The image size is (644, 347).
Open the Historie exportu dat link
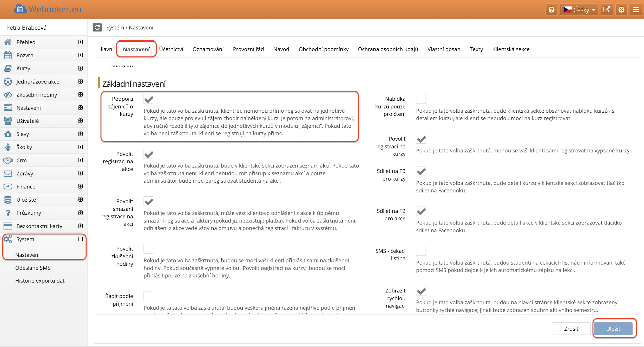40,281
